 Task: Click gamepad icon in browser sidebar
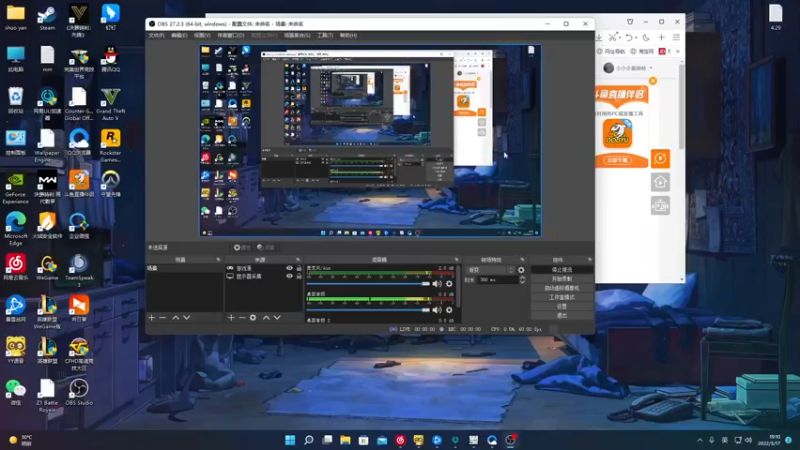pos(660,206)
